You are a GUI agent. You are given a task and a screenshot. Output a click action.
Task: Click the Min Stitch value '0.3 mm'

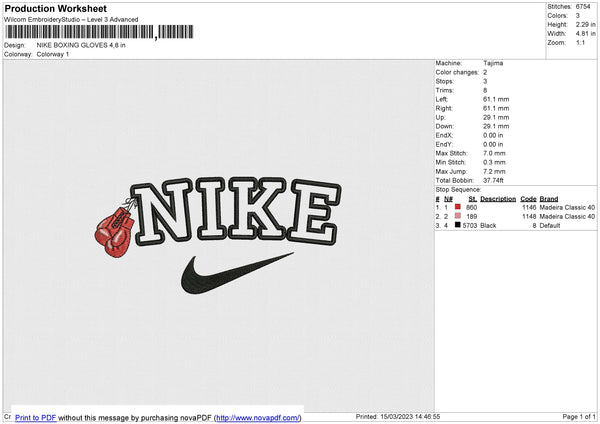494,162
